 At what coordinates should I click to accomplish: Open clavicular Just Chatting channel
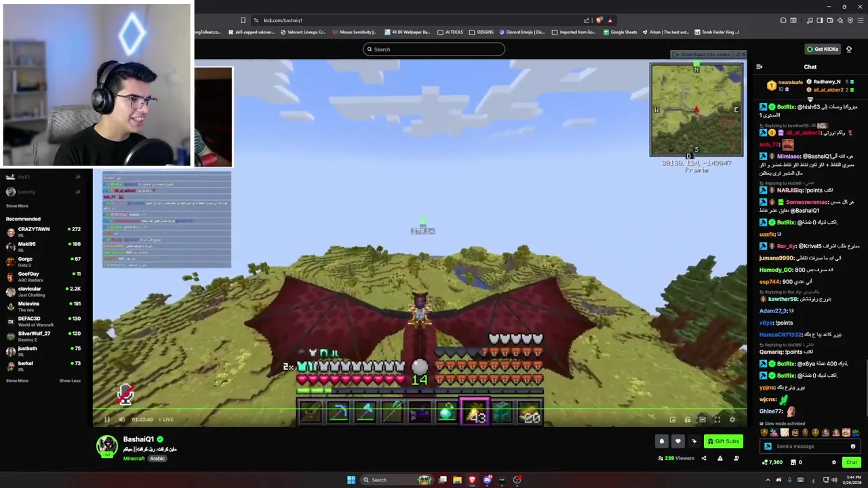pos(43,291)
